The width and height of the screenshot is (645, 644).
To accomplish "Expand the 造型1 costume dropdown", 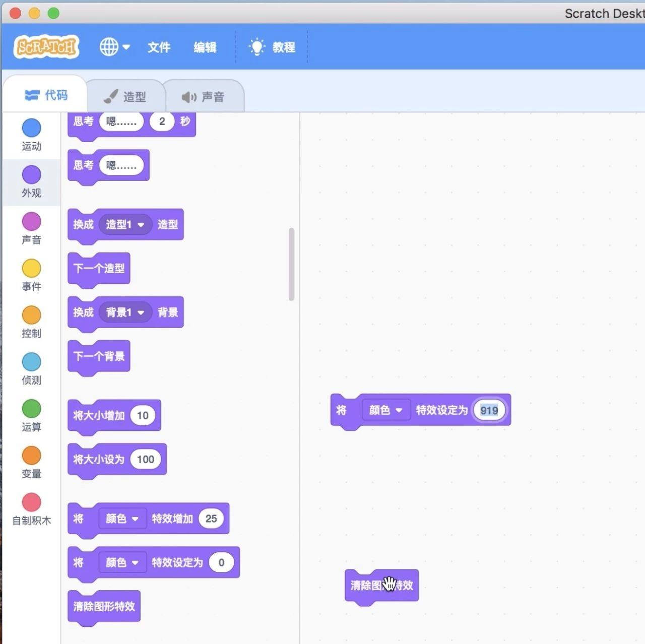I will (x=125, y=224).
